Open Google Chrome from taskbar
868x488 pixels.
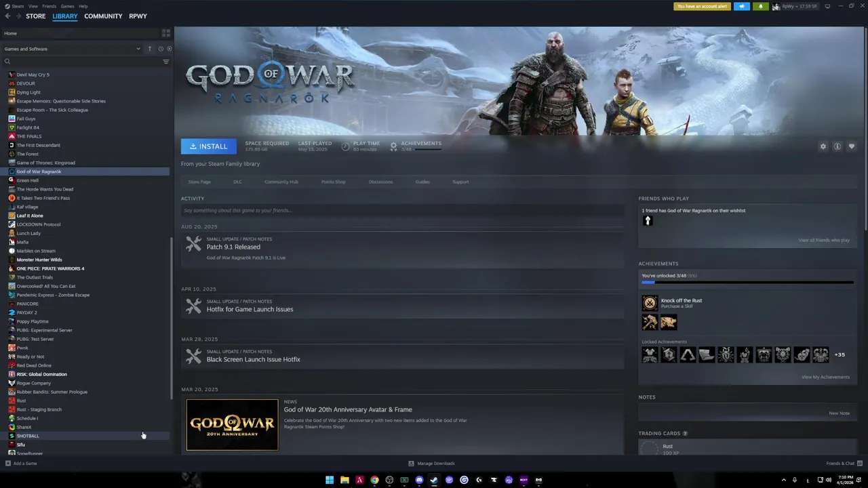[374, 480]
